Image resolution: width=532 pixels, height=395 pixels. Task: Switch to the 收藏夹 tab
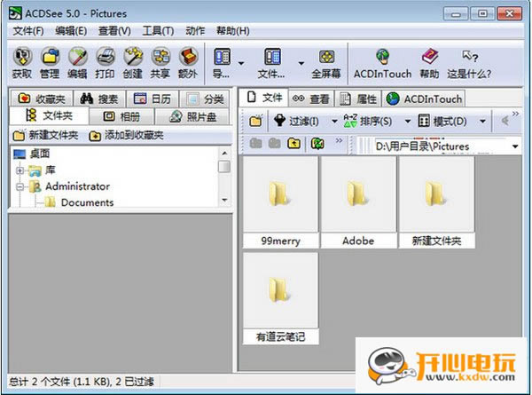[41, 99]
